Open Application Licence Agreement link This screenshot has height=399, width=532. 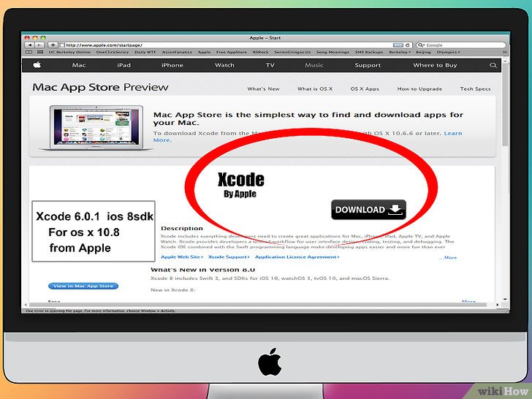click(297, 257)
